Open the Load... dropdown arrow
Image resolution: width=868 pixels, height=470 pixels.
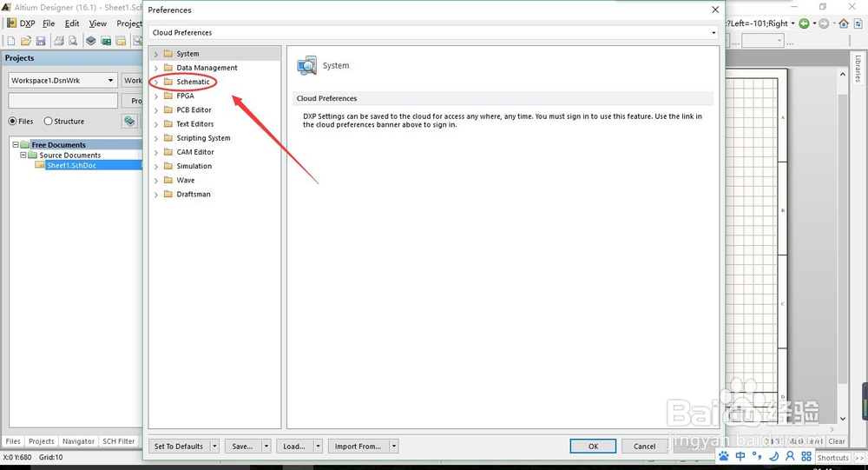click(x=318, y=447)
